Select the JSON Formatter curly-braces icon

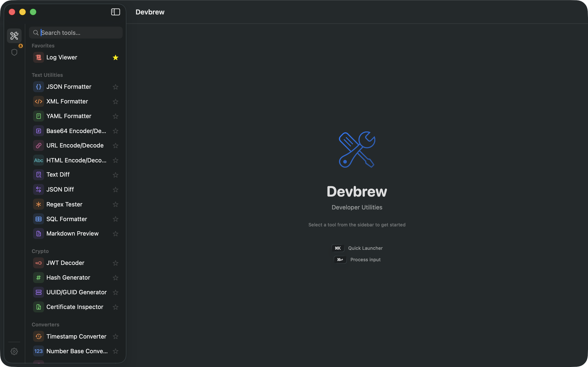point(38,87)
